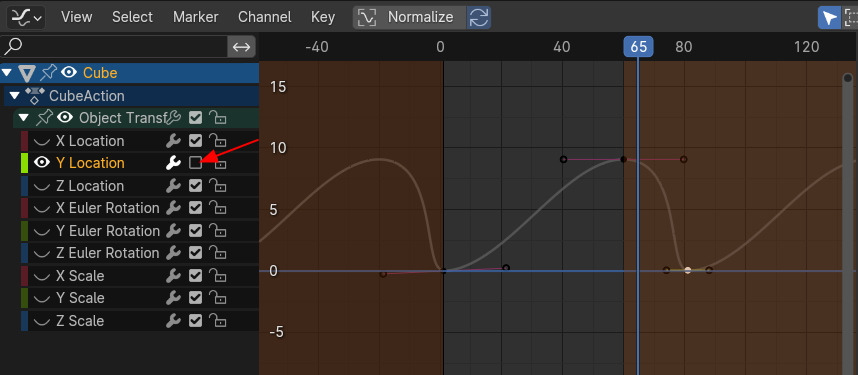Open the View menu
The image size is (858, 375).
pyautogui.click(x=77, y=17)
